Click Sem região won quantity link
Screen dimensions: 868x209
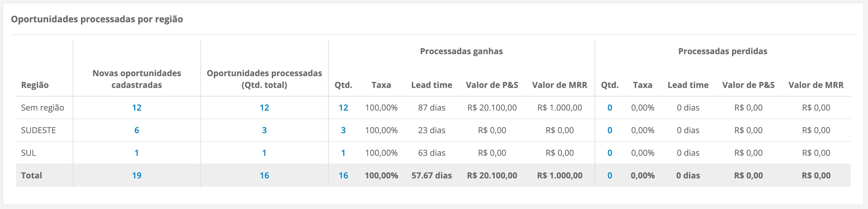(x=343, y=108)
